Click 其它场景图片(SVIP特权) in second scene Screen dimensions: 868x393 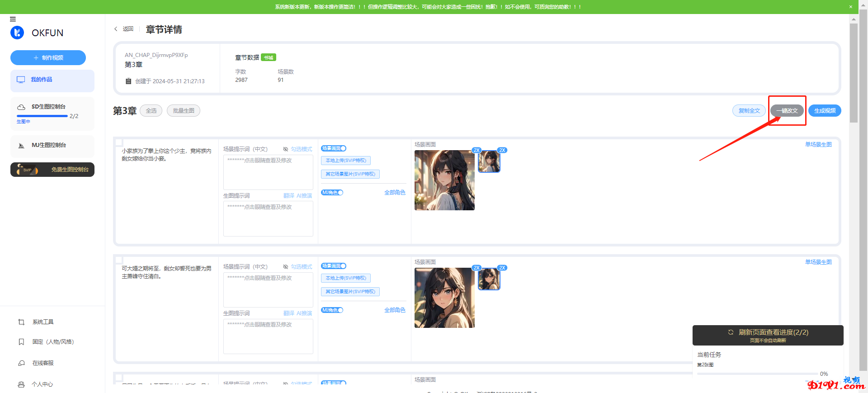[350, 292]
